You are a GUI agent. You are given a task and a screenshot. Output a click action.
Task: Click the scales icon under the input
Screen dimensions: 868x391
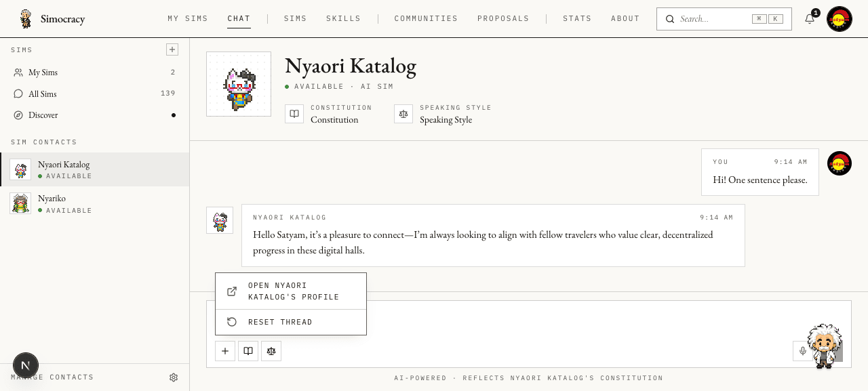[x=271, y=351]
